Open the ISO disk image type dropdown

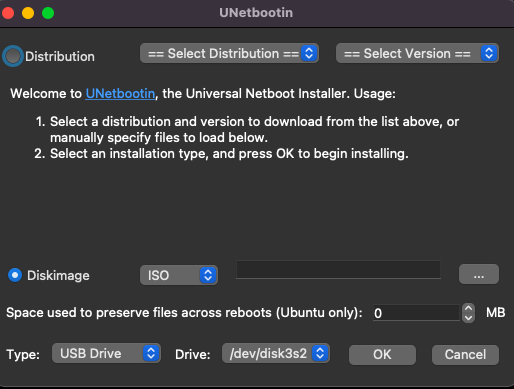179,275
